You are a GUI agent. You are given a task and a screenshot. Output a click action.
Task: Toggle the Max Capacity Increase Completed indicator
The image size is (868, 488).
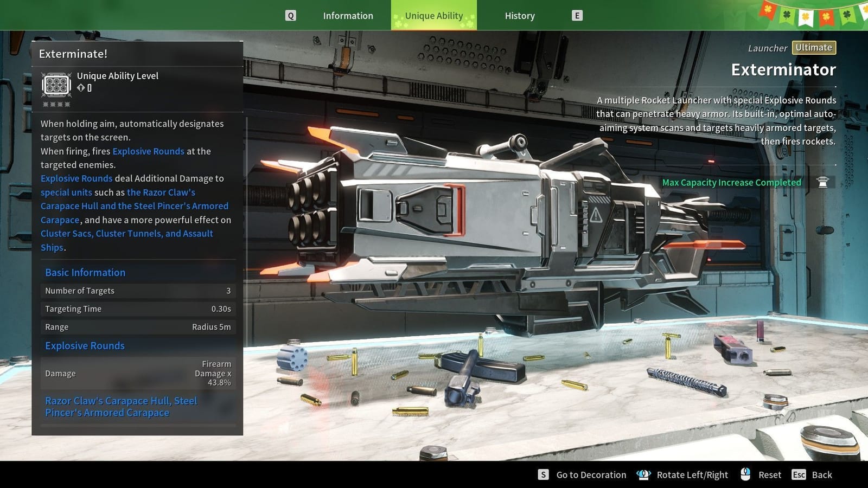[x=731, y=182]
